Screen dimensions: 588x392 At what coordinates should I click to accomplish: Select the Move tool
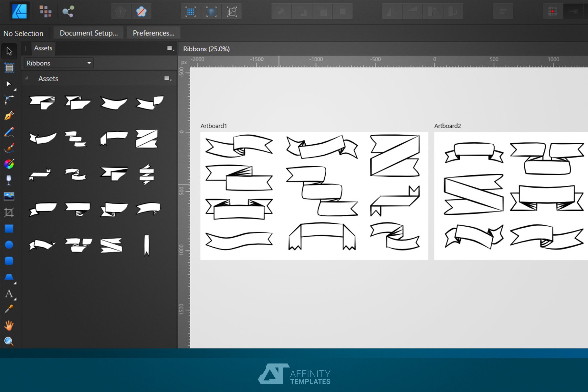pyautogui.click(x=9, y=51)
